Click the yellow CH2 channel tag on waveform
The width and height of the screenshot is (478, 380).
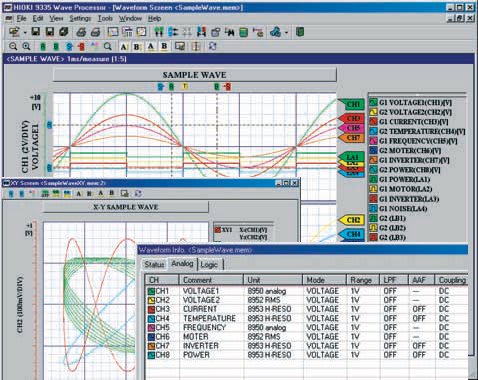click(352, 220)
